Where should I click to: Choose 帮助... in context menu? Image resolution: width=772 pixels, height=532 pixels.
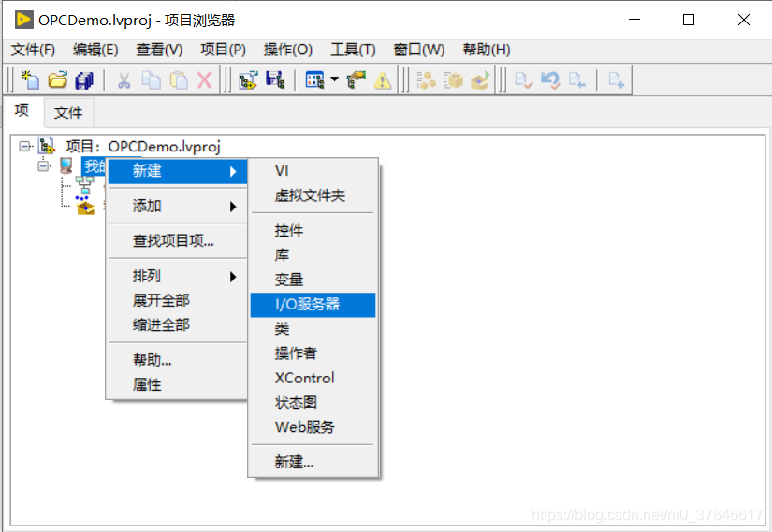tap(178, 360)
